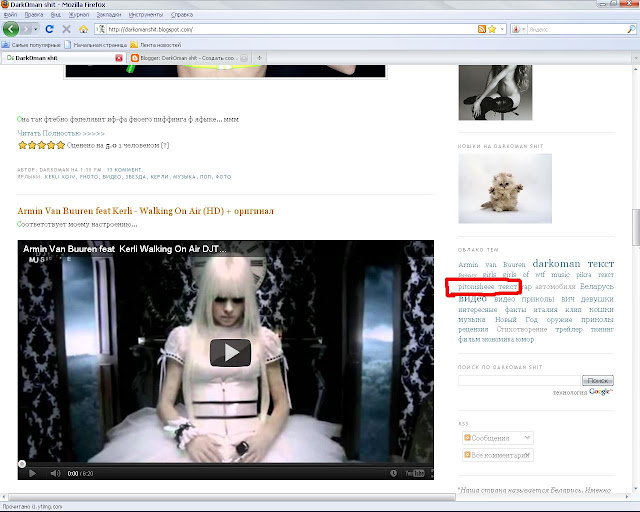
Task: Click the Watch Later clock icon on video
Action: pos(393,473)
